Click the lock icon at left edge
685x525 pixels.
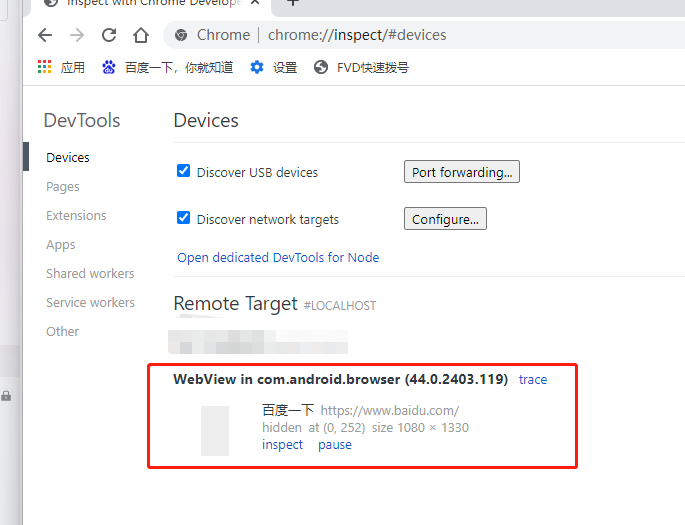[6, 396]
